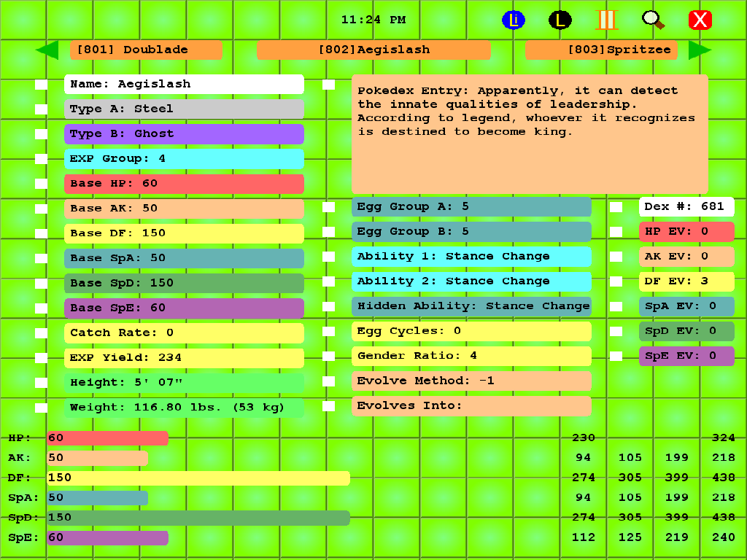Edit Hidden Ability: Stance Change field
Screen dimensions: 747x560
[472, 306]
